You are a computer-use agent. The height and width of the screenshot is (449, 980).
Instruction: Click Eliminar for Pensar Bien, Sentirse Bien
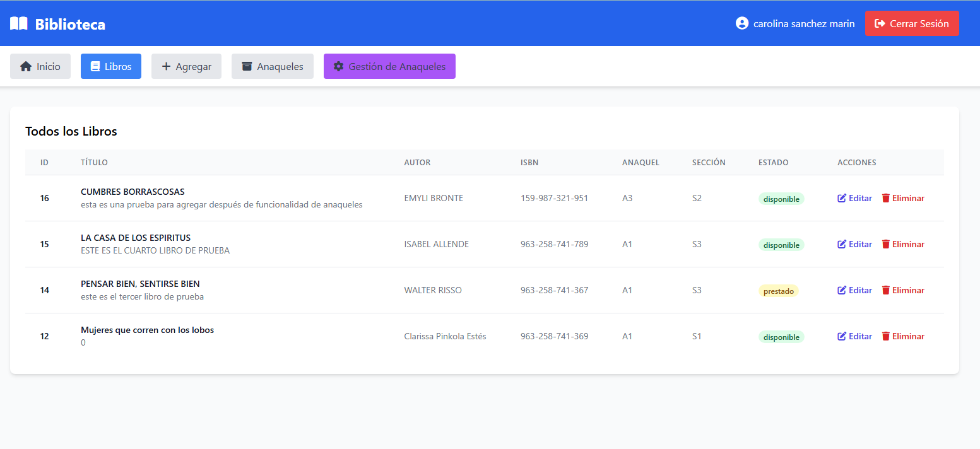click(x=907, y=290)
